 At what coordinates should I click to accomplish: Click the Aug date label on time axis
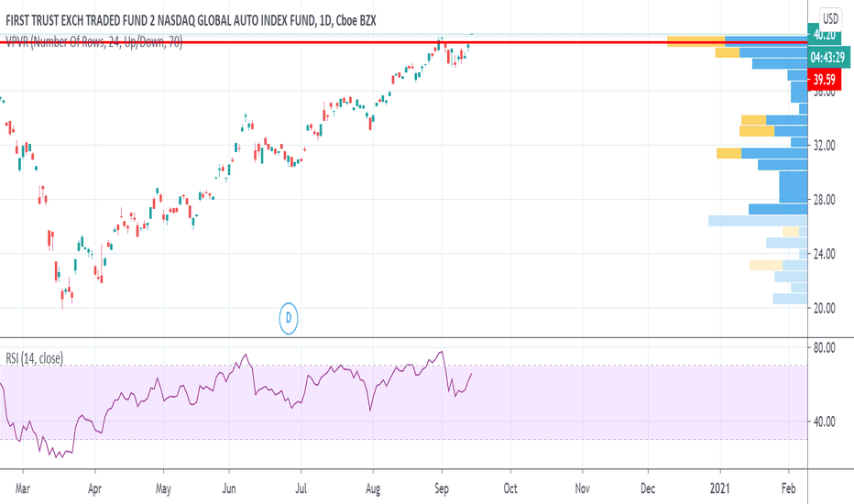tap(373, 488)
